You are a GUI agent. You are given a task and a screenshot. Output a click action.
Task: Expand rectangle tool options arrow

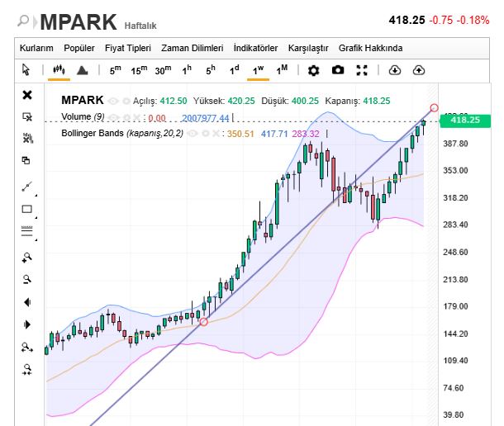pyautogui.click(x=36, y=218)
